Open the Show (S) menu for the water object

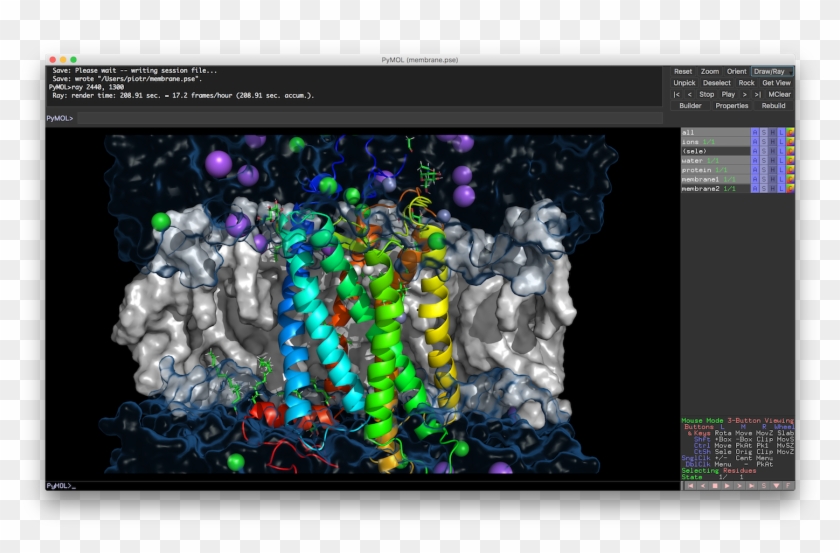(x=764, y=160)
